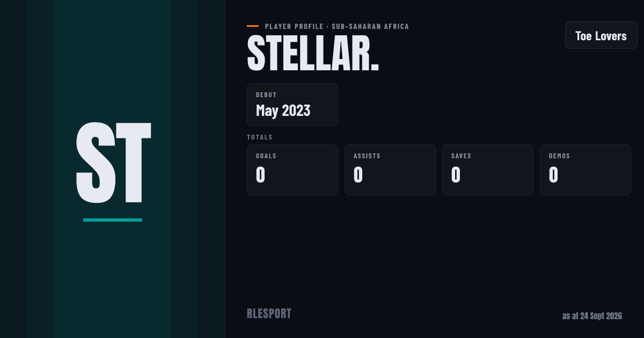644x338 pixels.
Task: Click the Player Profile Sub-Saharan Africa label
Action: point(337,26)
